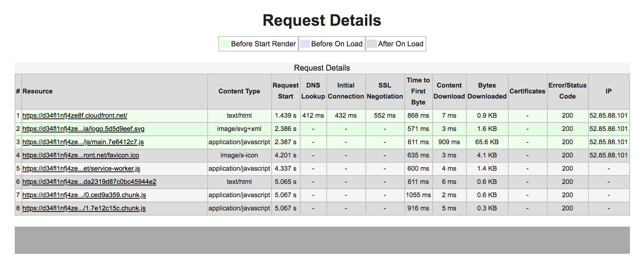Open the favicon.ico resource link

click(80, 155)
